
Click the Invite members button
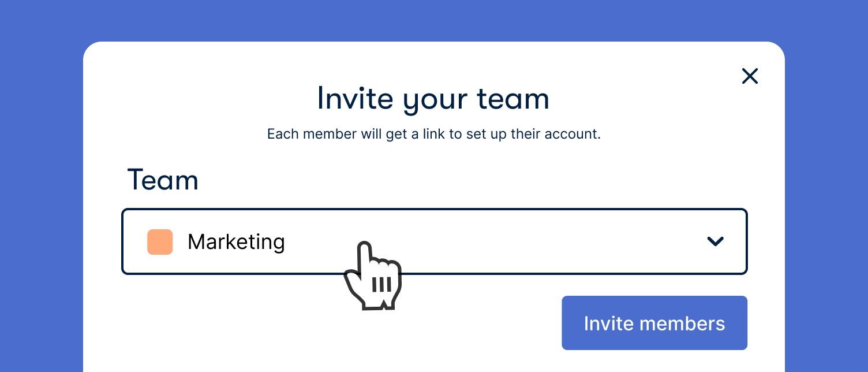654,323
